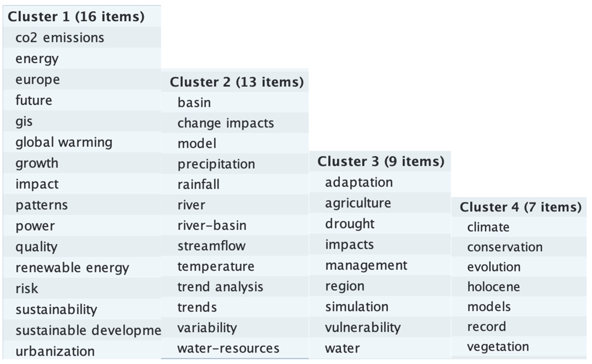The image size is (592, 364).
Task: Click the global warming keyword
Action: coord(82,142)
